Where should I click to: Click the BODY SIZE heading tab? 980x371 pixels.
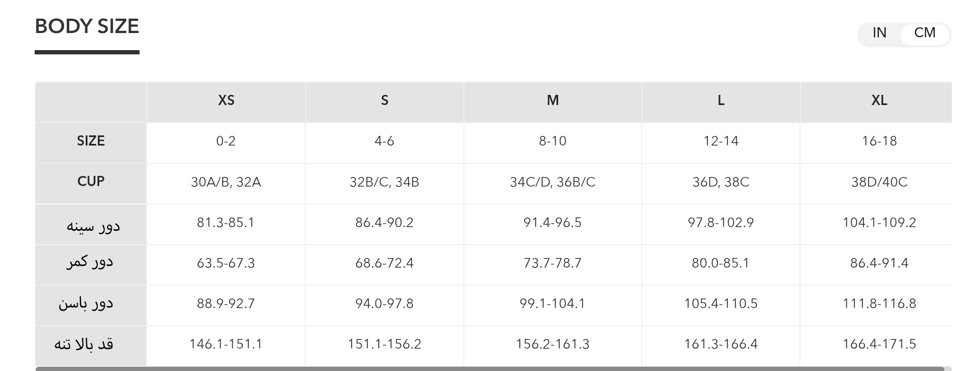87,27
